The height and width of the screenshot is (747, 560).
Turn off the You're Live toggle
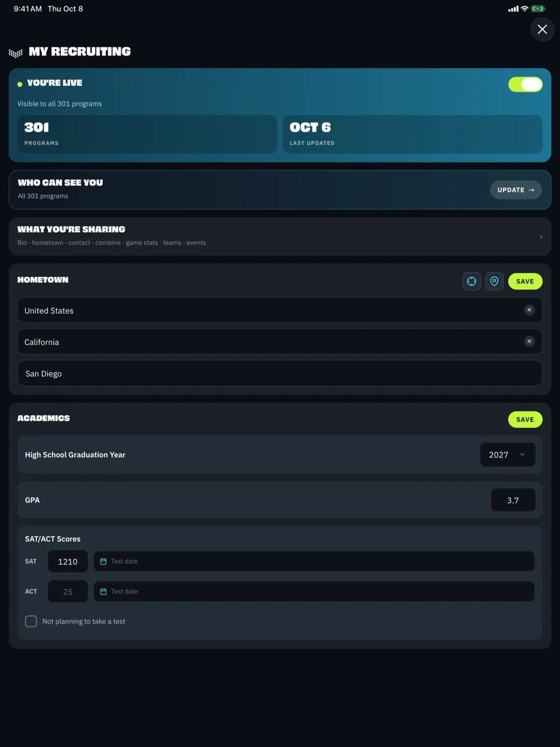click(x=525, y=85)
